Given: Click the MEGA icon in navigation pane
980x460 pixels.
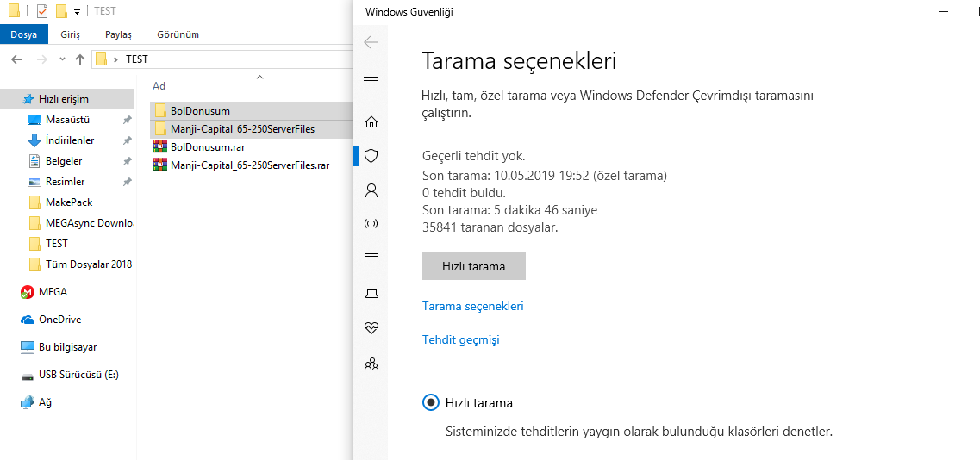Looking at the screenshot, I should pos(27,292).
